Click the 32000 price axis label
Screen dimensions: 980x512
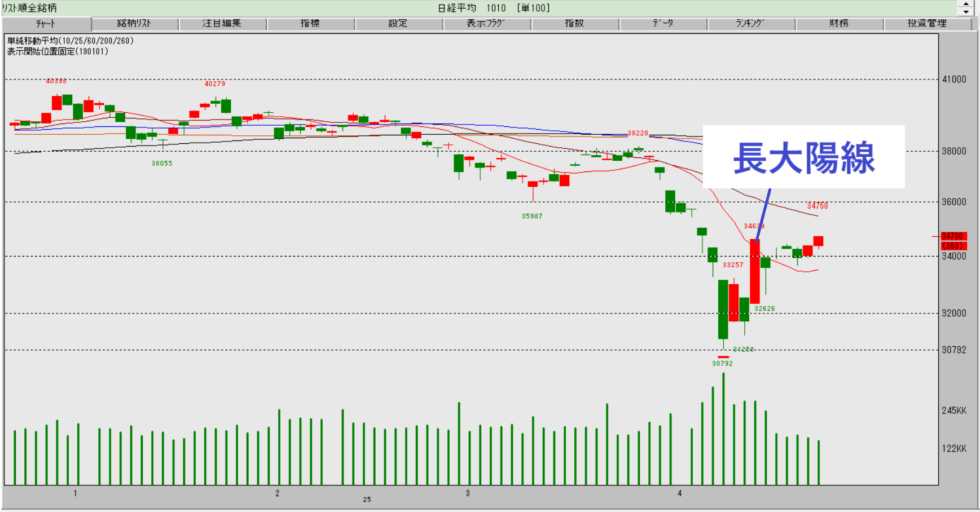[954, 314]
